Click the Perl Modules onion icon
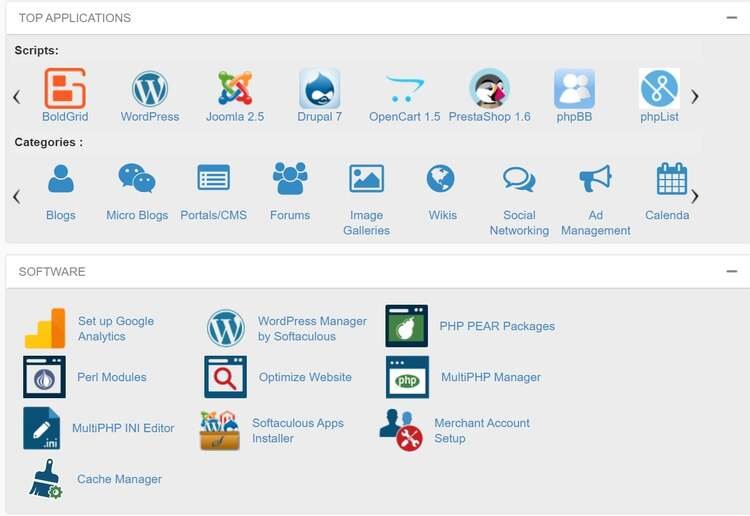The height and width of the screenshot is (516, 750). [x=44, y=377]
